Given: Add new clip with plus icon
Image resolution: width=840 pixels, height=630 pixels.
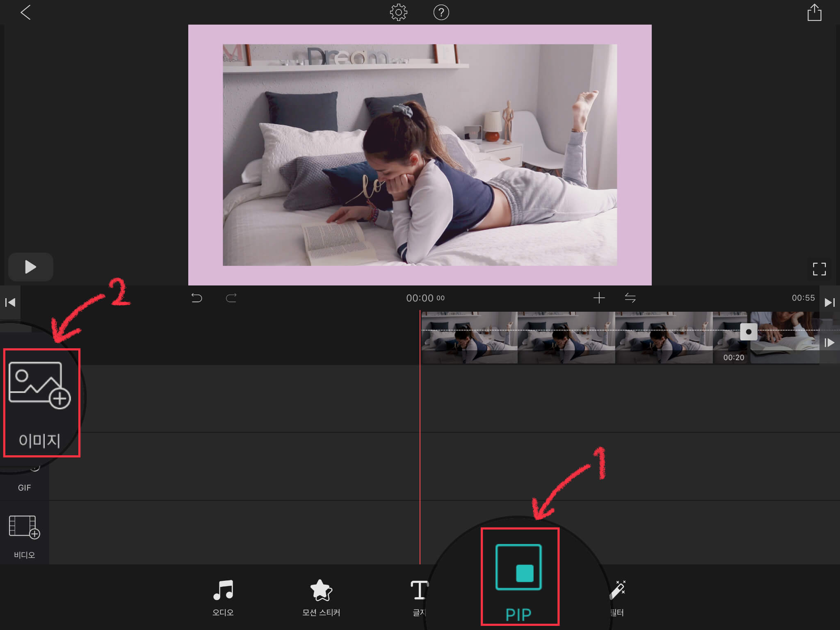Looking at the screenshot, I should pyautogui.click(x=599, y=298).
